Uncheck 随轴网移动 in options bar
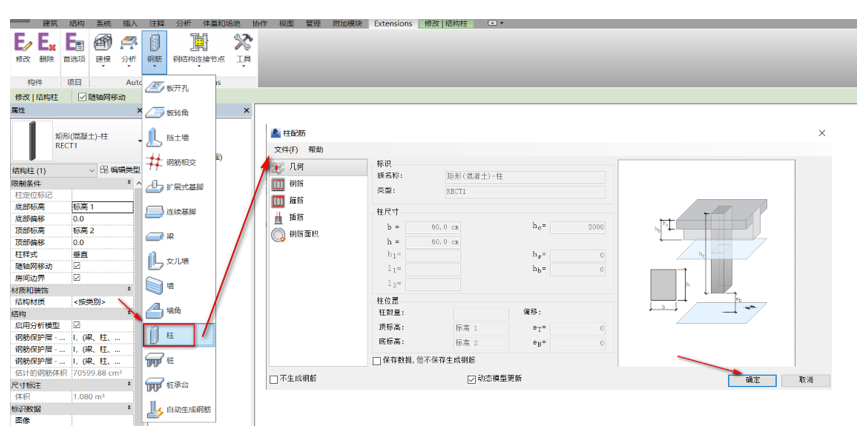Screen dimensions: 862x447 pos(83,97)
